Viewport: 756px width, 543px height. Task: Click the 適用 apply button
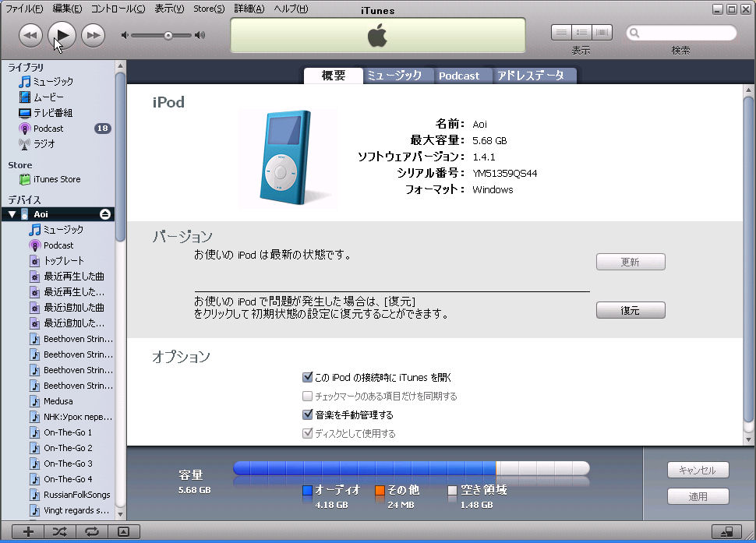pyautogui.click(x=698, y=496)
